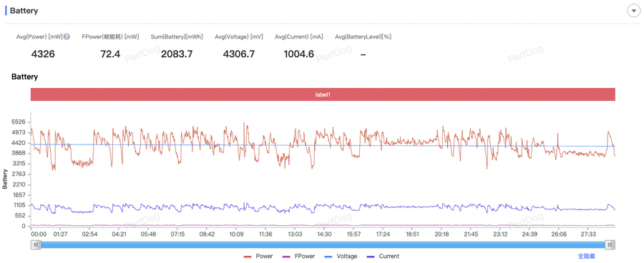Click the right range-slider handle
The image size is (644, 263).
coord(610,245)
